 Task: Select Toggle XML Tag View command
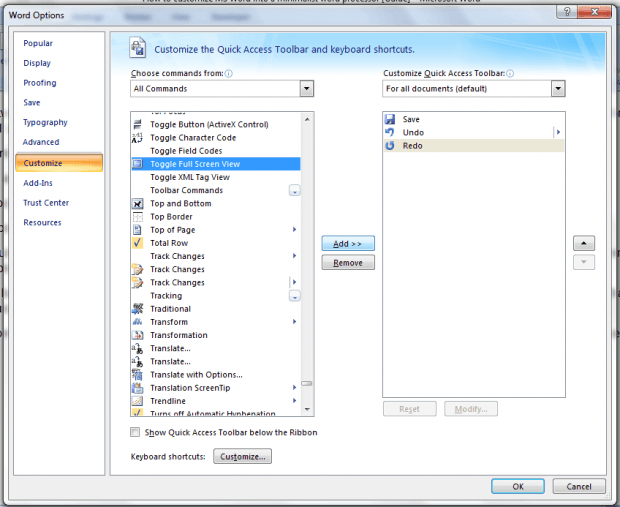tap(216, 177)
